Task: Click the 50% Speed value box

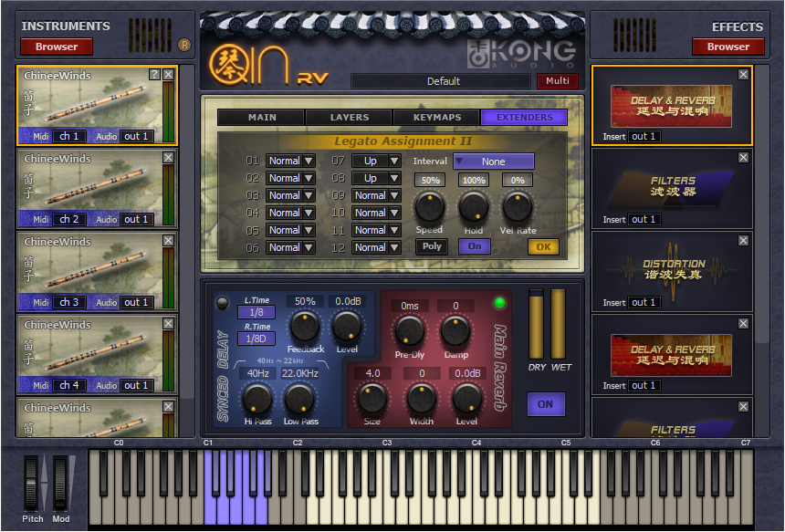Action: (x=430, y=180)
